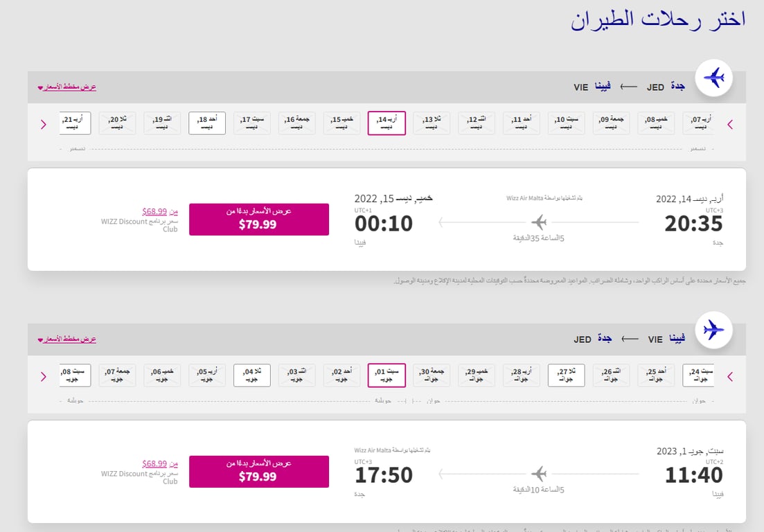This screenshot has height=532, width=764.
Task: Select the outbound date tab 18 December
Action: click(207, 123)
